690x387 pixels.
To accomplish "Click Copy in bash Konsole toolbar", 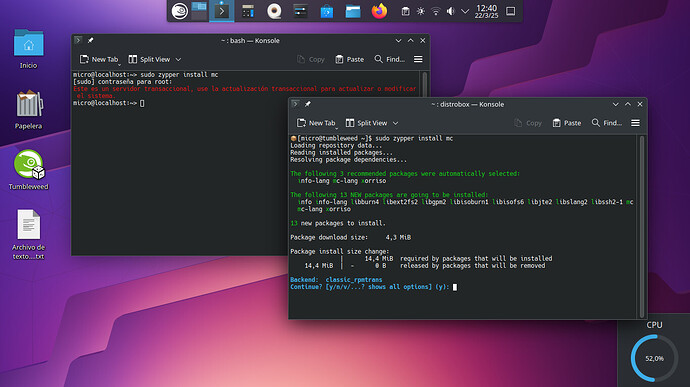I will [x=311, y=59].
